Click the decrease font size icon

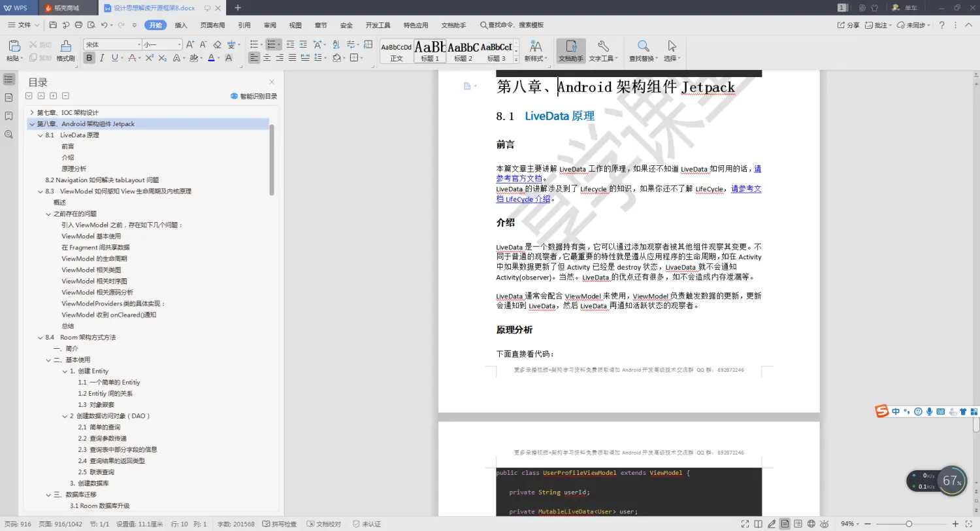pos(203,44)
